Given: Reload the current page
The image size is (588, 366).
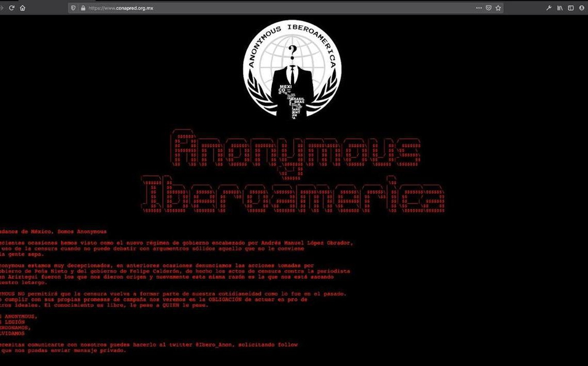Looking at the screenshot, I should [x=12, y=8].
